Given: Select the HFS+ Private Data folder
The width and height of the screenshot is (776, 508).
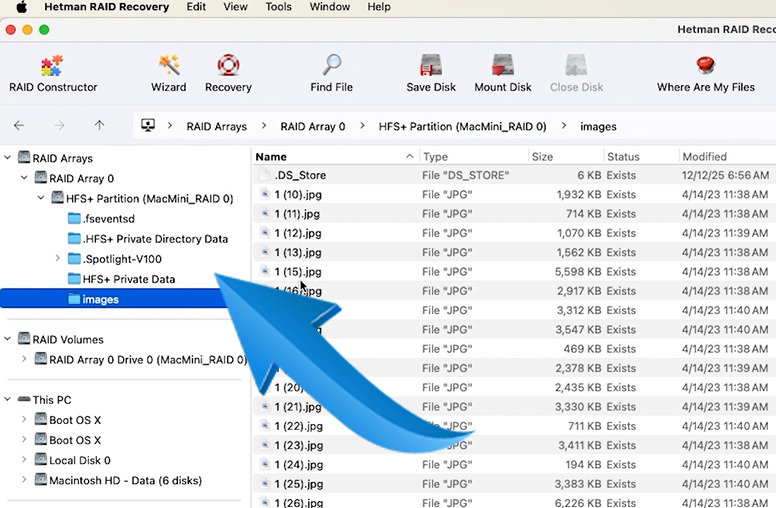Looking at the screenshot, I should click(121, 279).
